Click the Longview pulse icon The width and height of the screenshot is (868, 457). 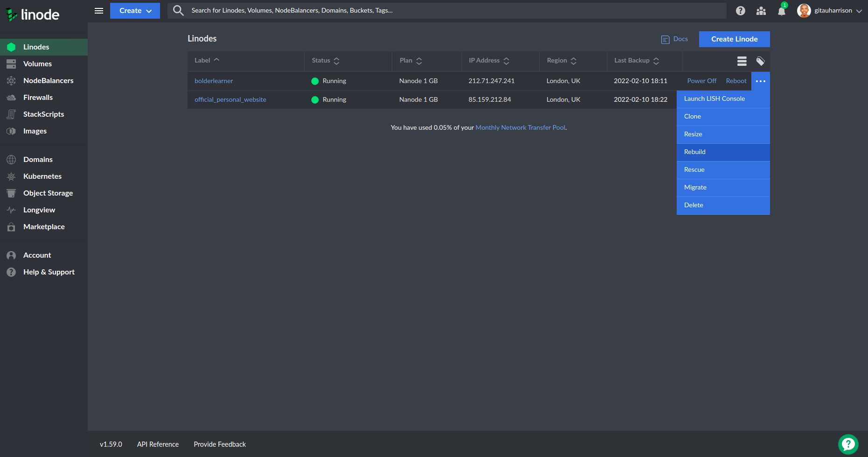(x=11, y=210)
